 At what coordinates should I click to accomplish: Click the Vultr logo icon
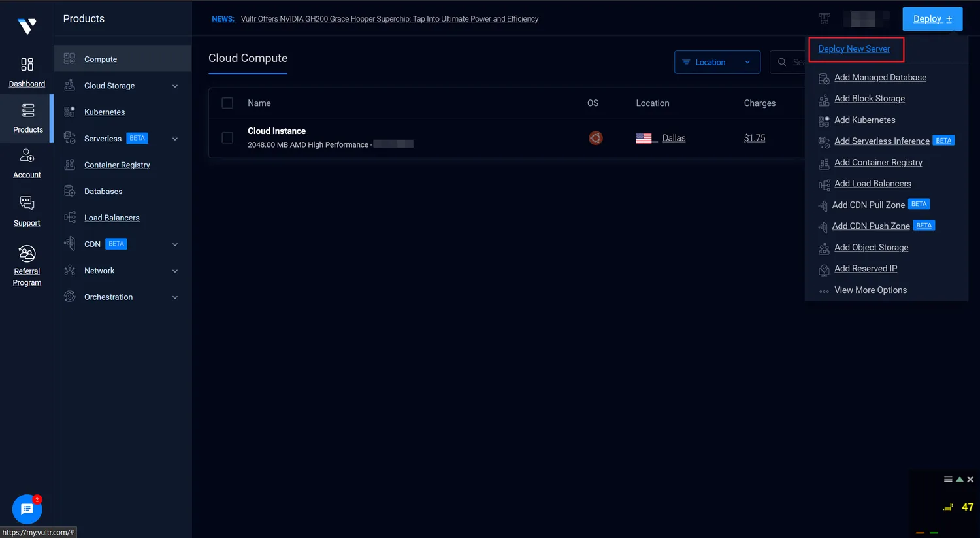(27, 25)
